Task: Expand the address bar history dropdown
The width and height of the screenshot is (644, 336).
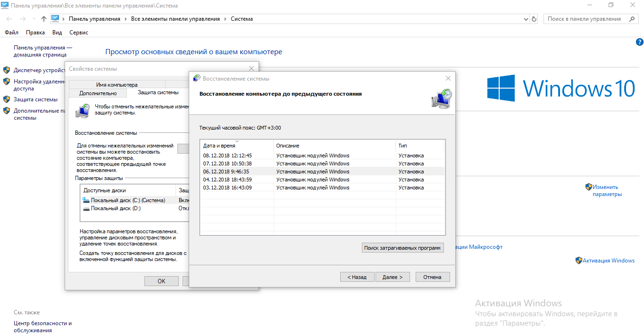Action: 526,19
